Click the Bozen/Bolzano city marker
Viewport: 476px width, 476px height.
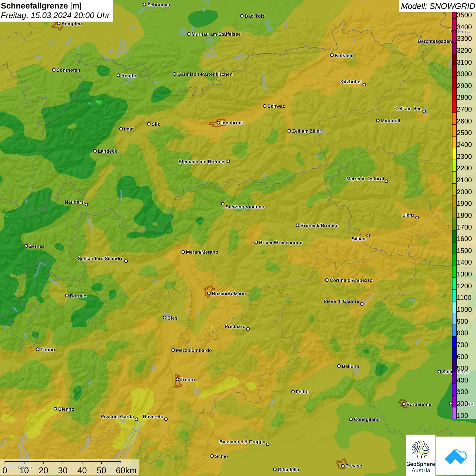(x=209, y=293)
